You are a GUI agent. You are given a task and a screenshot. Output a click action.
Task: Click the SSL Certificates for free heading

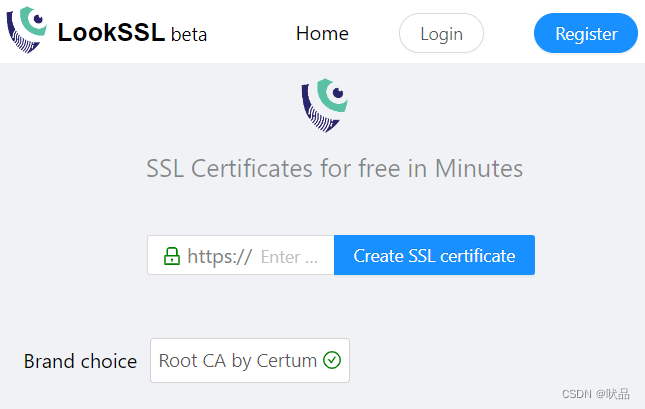pos(334,168)
